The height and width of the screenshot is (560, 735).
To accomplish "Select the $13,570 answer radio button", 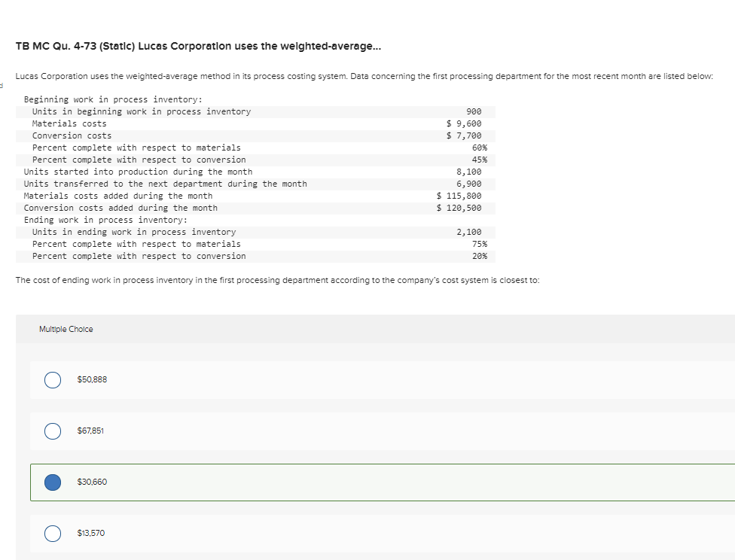I will (53, 534).
